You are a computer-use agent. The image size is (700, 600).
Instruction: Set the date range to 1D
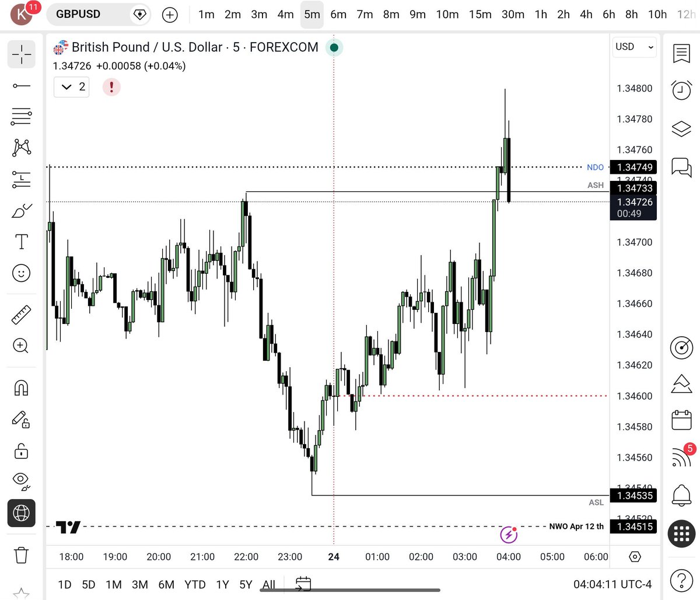coord(65,584)
